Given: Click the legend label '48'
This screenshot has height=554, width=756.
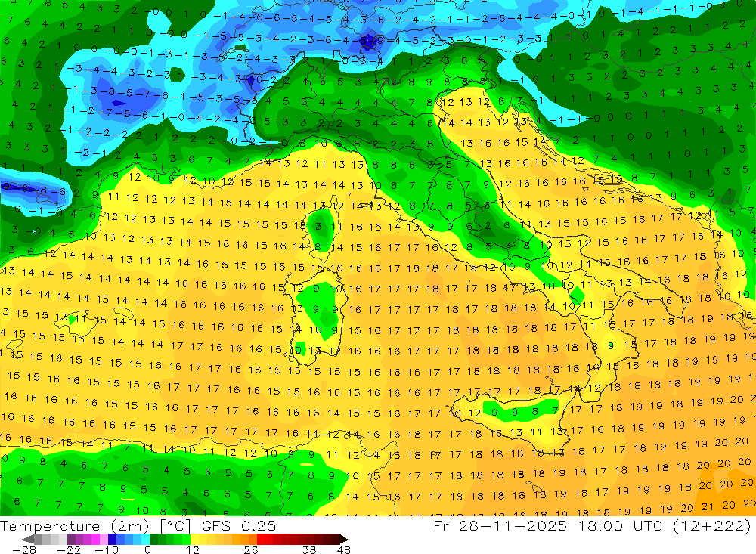Looking at the screenshot, I should (x=344, y=549).
